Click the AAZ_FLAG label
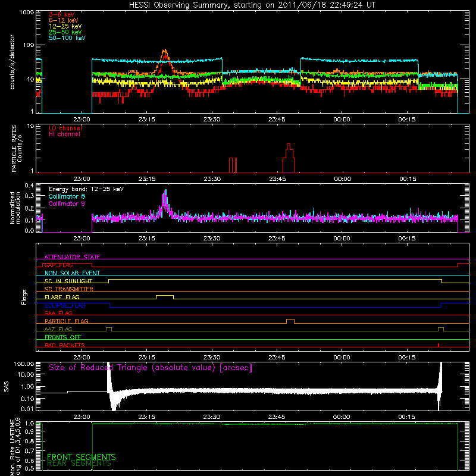 pyautogui.click(x=58, y=329)
